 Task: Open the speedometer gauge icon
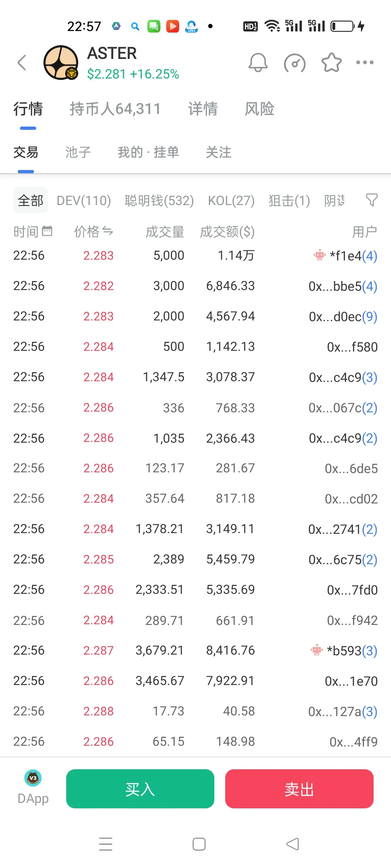pos(294,63)
